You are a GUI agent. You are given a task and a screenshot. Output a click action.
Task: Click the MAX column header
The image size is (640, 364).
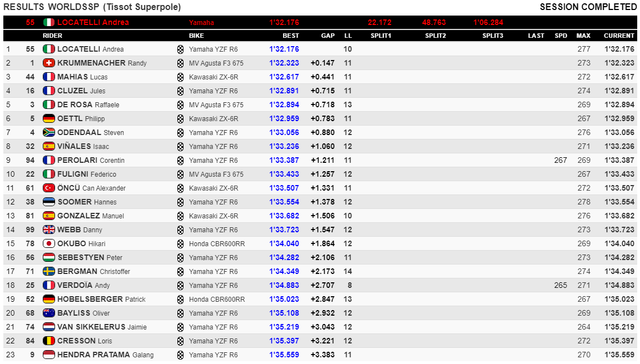[583, 36]
